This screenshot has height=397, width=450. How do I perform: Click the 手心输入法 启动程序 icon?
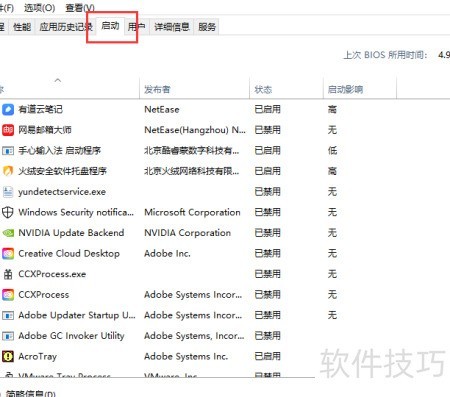tap(8, 151)
